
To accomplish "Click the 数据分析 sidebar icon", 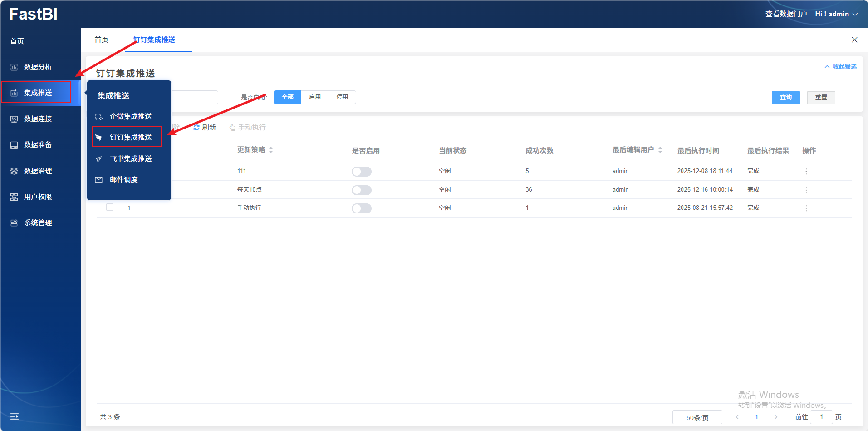I will coord(14,67).
